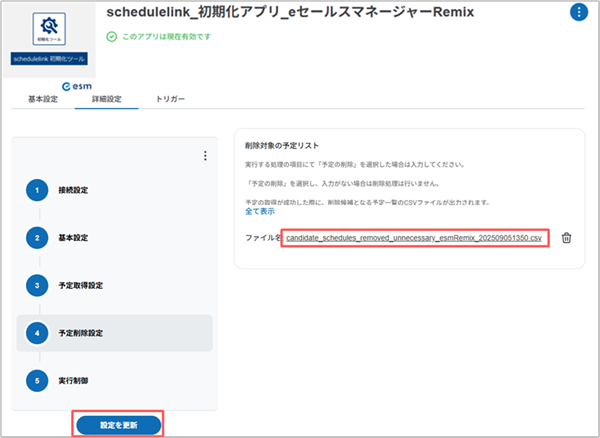600x438 pixels.
Task: Open the 実行制御 step
Action: [76, 382]
